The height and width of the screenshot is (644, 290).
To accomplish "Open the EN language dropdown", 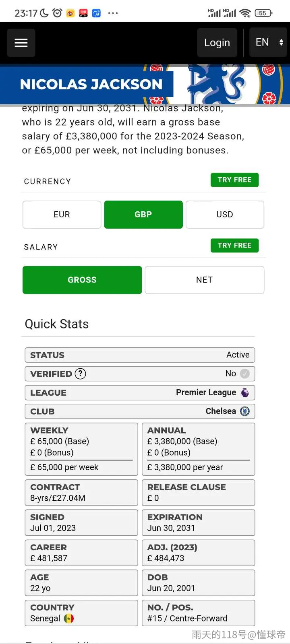I will 268,42.
